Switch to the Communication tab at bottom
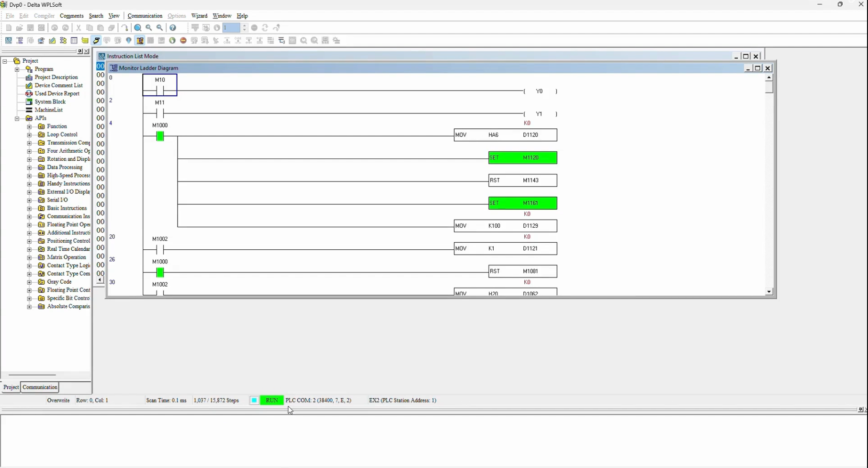868x468 pixels. 40,387
